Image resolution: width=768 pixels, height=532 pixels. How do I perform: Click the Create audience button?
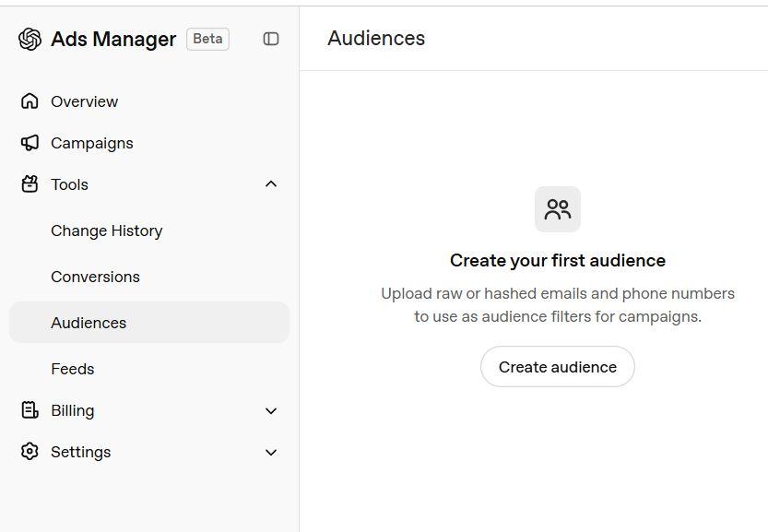point(558,366)
